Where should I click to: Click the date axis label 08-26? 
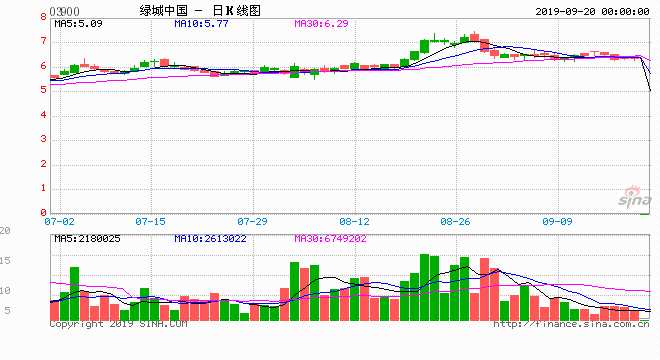click(455, 221)
